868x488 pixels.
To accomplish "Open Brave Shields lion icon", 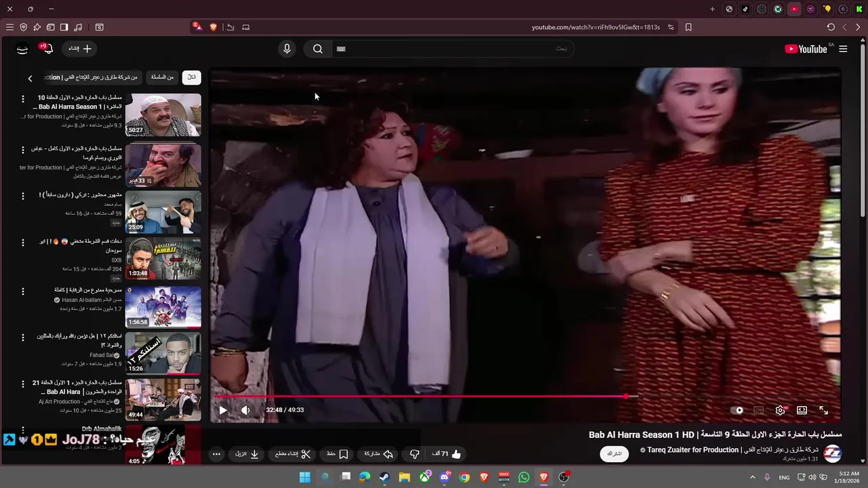I will pos(214,27).
